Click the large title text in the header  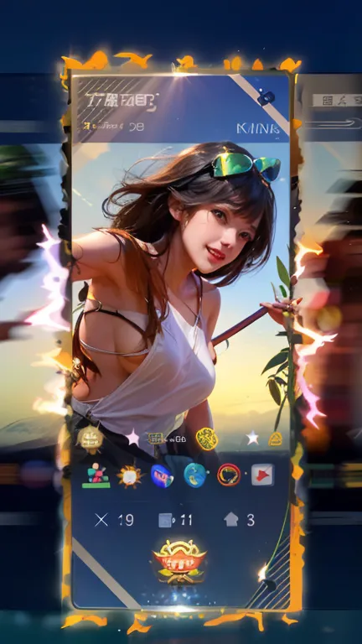point(122,103)
